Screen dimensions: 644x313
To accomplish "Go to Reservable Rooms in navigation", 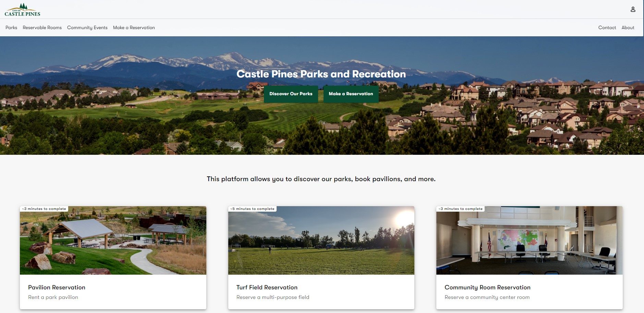I will (42, 27).
